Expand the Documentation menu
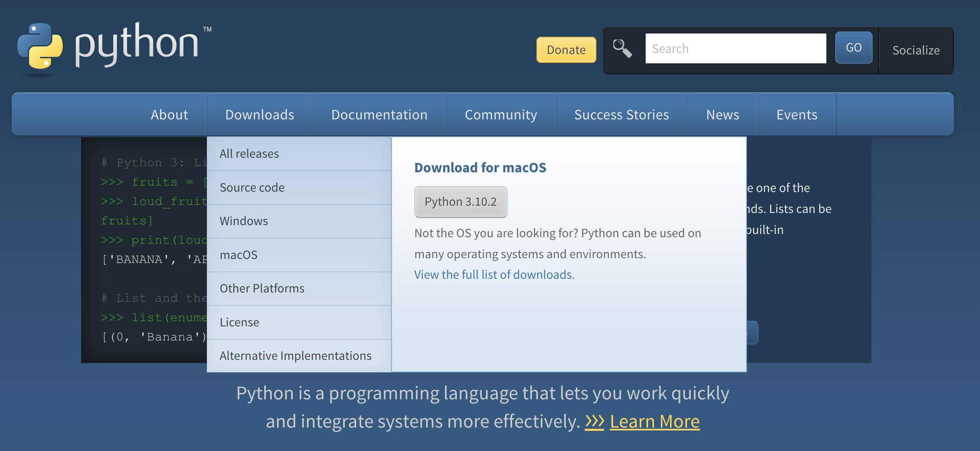This screenshot has width=980, height=451. pyautogui.click(x=379, y=115)
